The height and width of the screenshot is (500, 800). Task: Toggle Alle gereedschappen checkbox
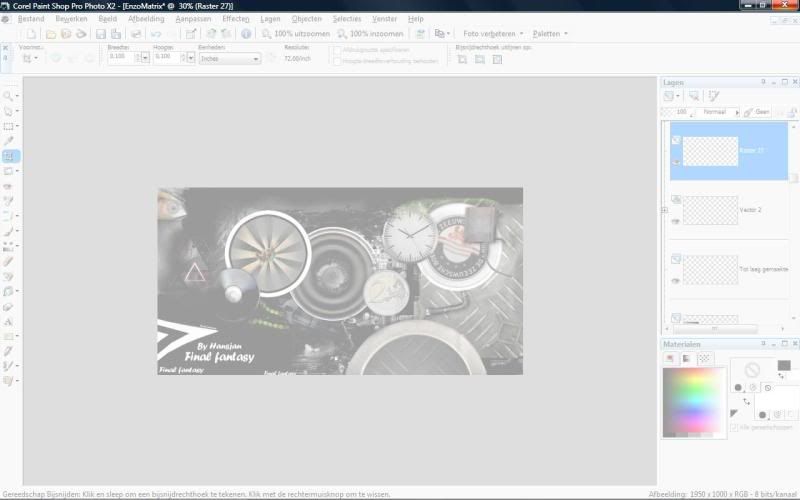[x=734, y=427]
